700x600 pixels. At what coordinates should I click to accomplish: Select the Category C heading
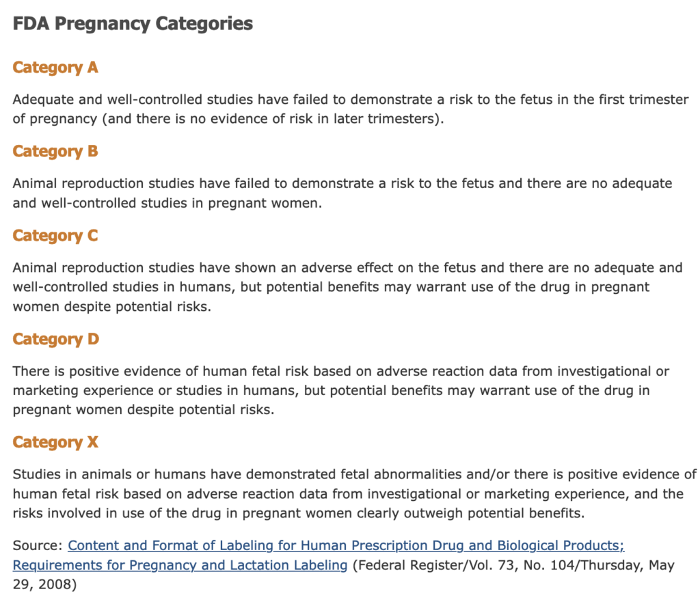pyautogui.click(x=55, y=236)
